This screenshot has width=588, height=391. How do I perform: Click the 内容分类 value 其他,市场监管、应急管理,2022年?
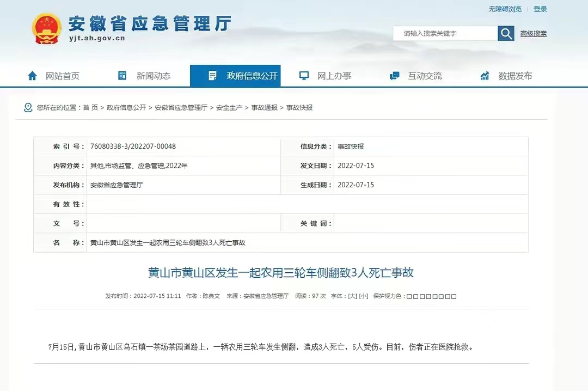(x=139, y=166)
